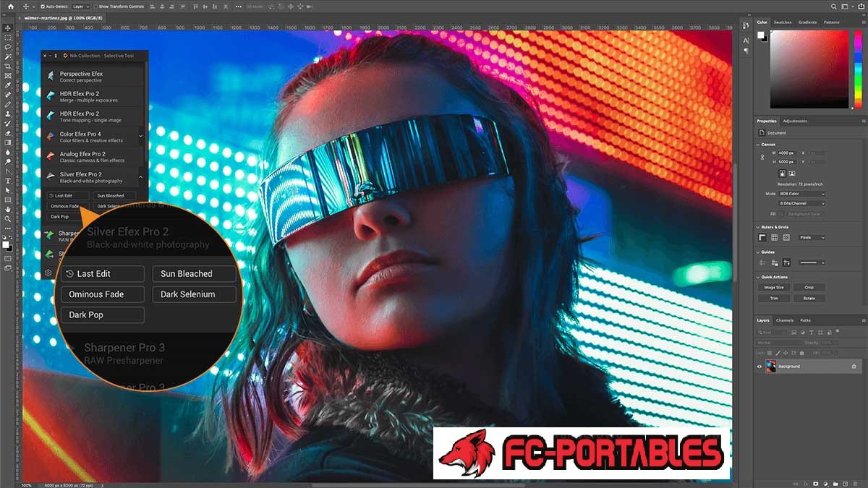868x488 pixels.
Task: Switch to the Channels tab
Action: tap(785, 320)
